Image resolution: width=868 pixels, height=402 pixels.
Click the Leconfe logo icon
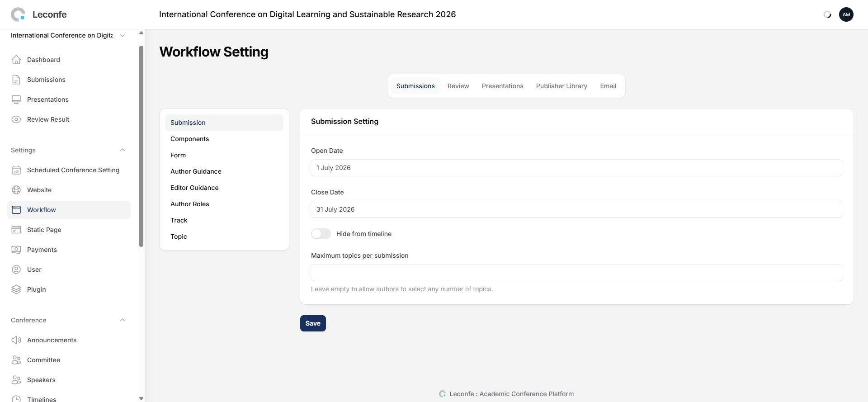(18, 14)
